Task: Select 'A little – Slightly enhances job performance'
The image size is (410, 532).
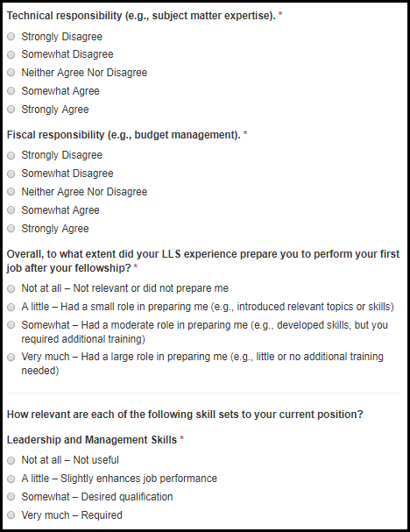Action: point(11,479)
